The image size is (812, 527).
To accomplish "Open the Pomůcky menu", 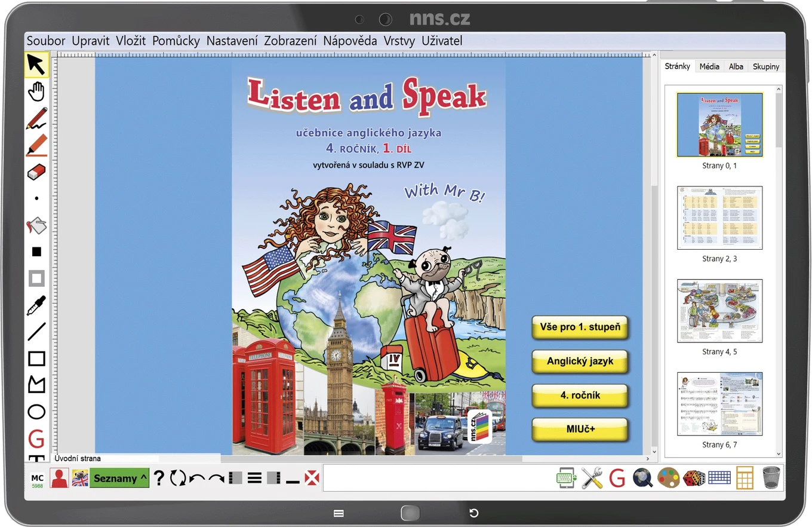I will (x=176, y=41).
